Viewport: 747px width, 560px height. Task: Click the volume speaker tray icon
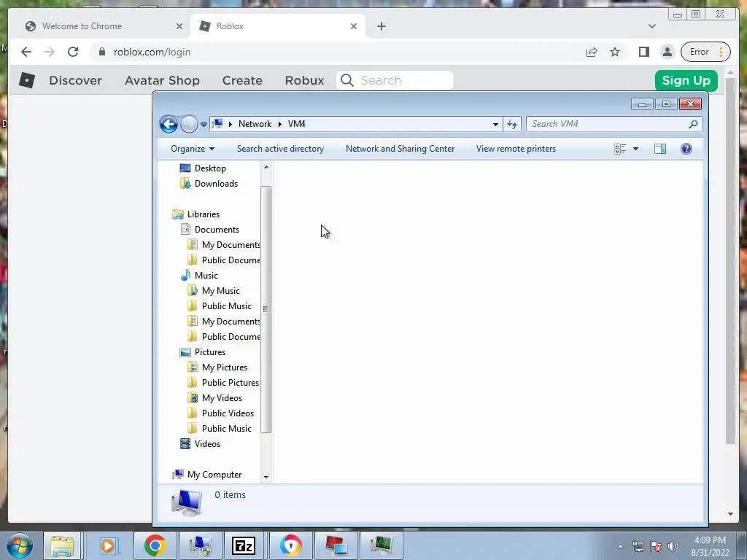click(x=673, y=546)
